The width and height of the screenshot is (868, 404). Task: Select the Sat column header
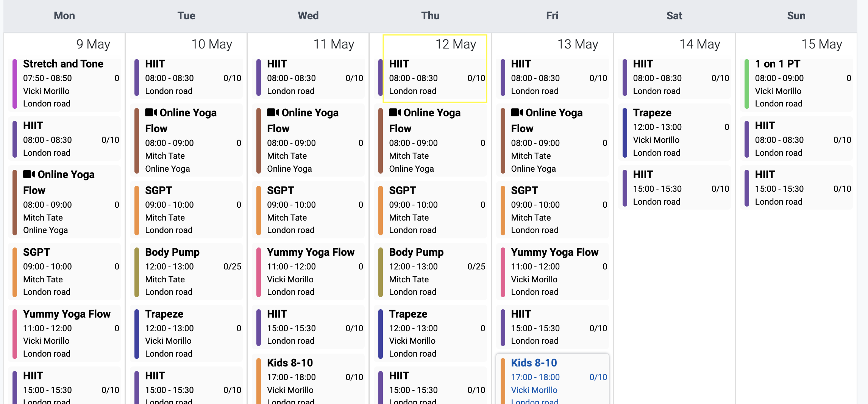click(674, 16)
